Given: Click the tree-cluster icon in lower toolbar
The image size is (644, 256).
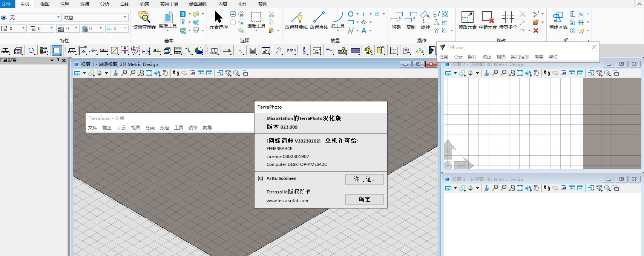Looking at the screenshot, I should (x=420, y=51).
